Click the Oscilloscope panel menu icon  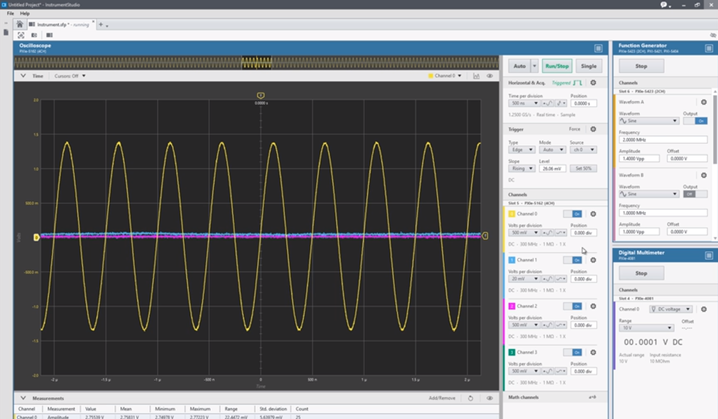(x=598, y=46)
